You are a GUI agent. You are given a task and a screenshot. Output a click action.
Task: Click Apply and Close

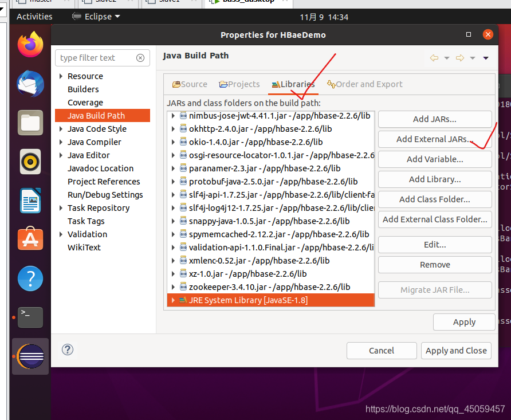(456, 351)
